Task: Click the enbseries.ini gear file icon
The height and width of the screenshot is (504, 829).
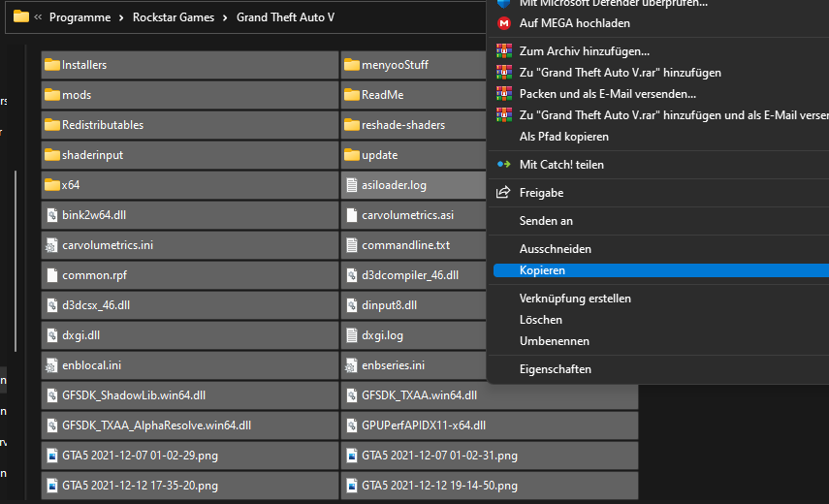Action: (x=351, y=365)
